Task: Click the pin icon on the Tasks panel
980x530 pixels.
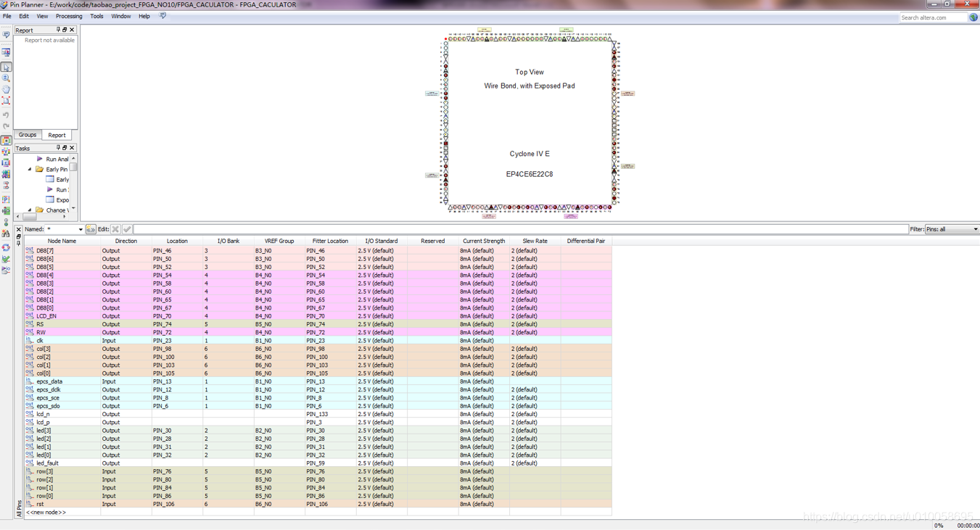Action: click(59, 148)
